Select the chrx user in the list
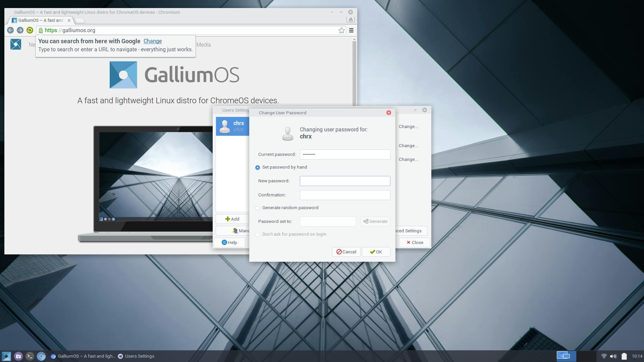The width and height of the screenshot is (644, 362). tap(232, 126)
